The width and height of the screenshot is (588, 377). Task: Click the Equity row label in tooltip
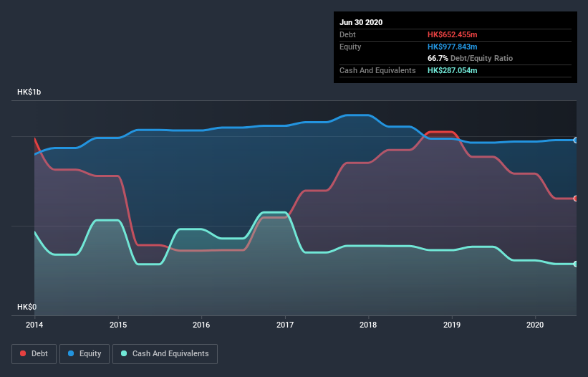350,47
